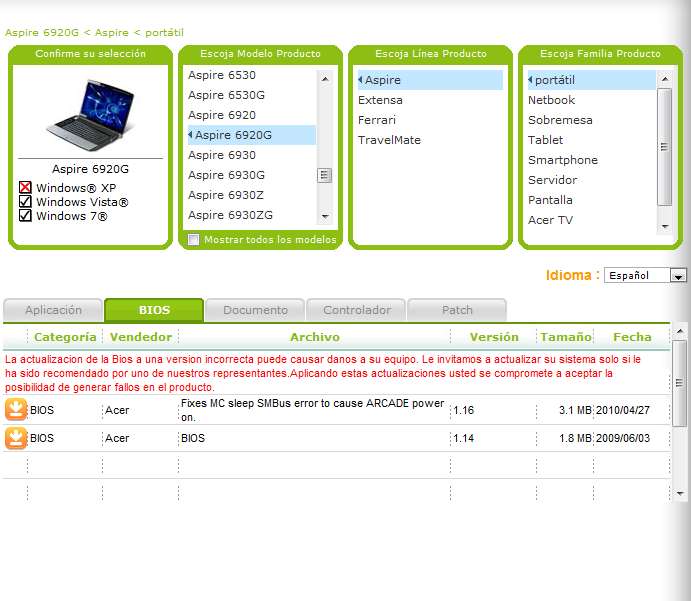The height and width of the screenshot is (601, 691).
Task: Click the Categoría column header
Action: [x=65, y=337]
